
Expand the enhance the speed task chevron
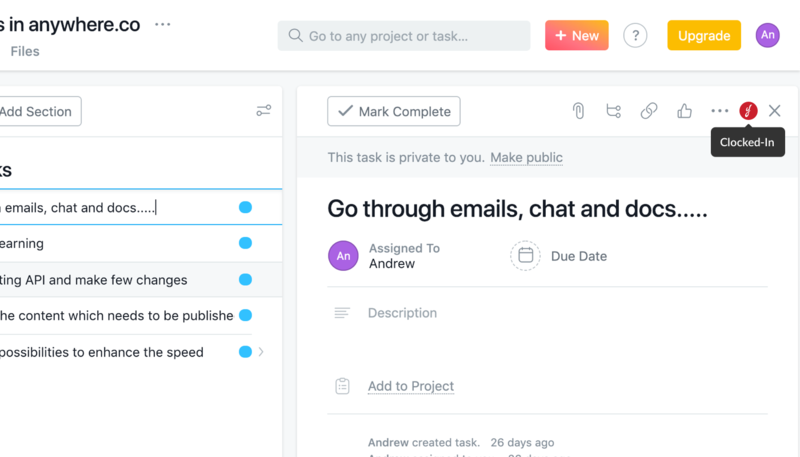click(x=261, y=352)
